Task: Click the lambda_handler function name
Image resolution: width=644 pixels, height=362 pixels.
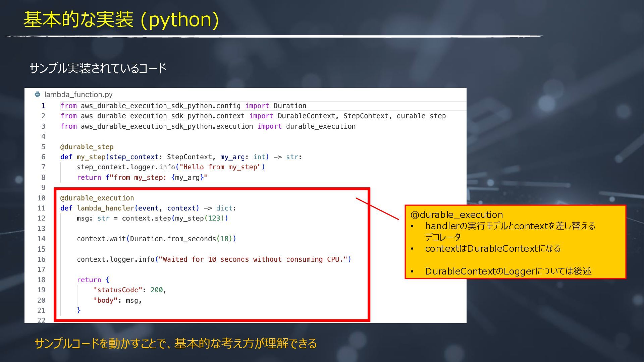Action: (x=105, y=208)
